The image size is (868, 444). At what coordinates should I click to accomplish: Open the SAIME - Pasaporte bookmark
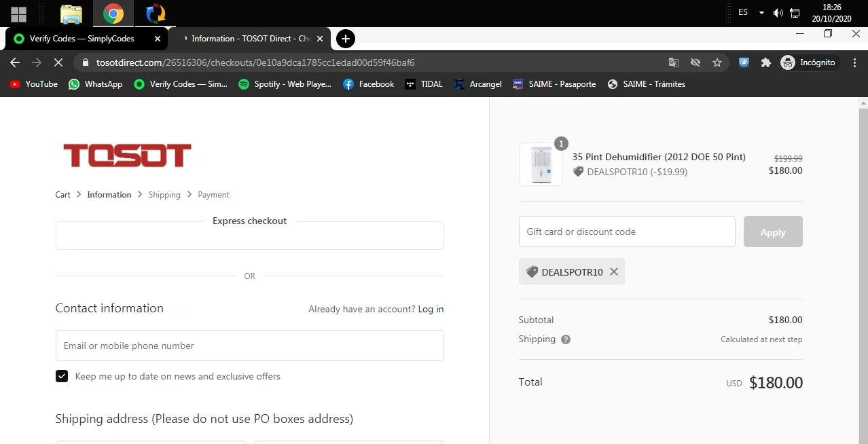point(554,84)
